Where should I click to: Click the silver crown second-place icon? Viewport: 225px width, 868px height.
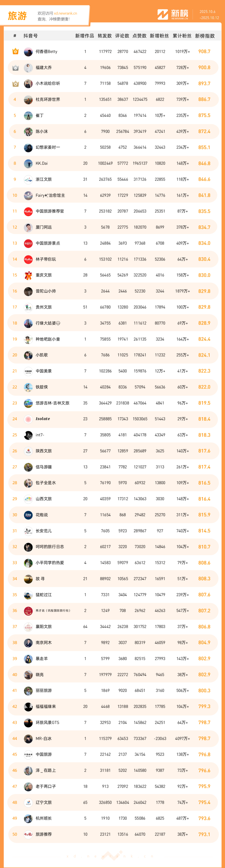pos(15,68)
